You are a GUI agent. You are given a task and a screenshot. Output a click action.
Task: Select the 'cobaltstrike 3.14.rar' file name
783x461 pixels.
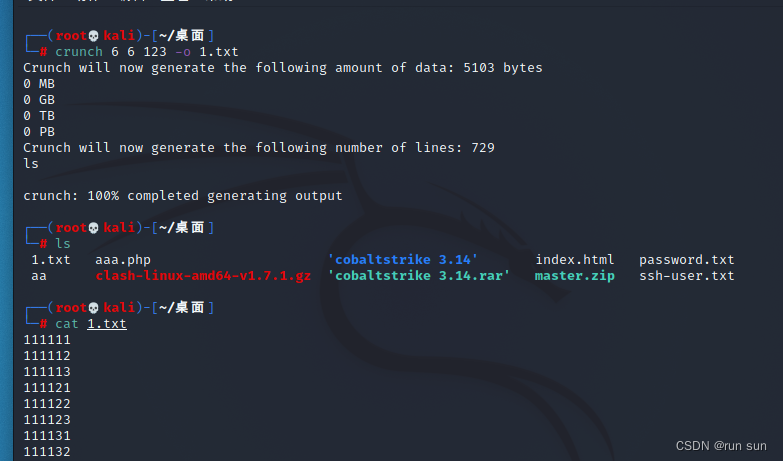coord(418,276)
